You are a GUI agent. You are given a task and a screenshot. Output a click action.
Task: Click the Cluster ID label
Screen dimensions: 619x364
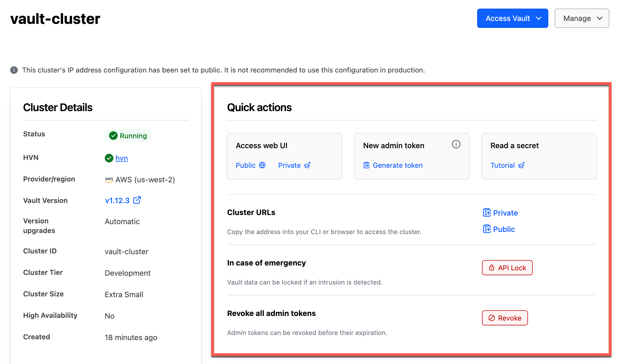tap(40, 251)
